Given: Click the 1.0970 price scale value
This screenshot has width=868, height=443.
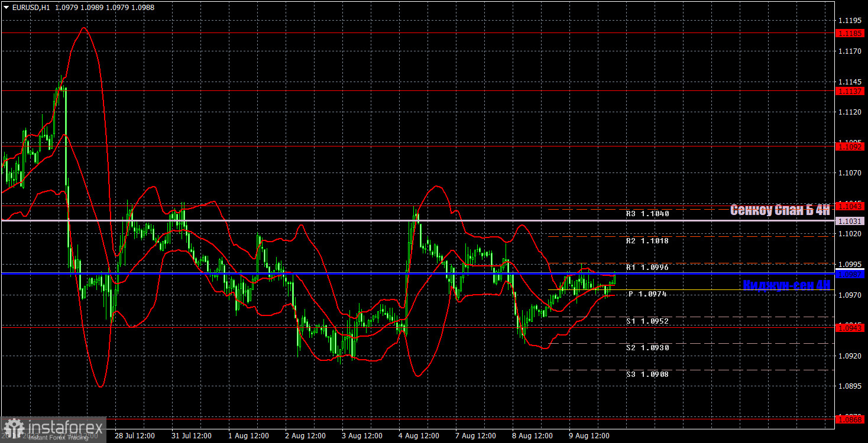Looking at the screenshot, I should click(x=849, y=295).
